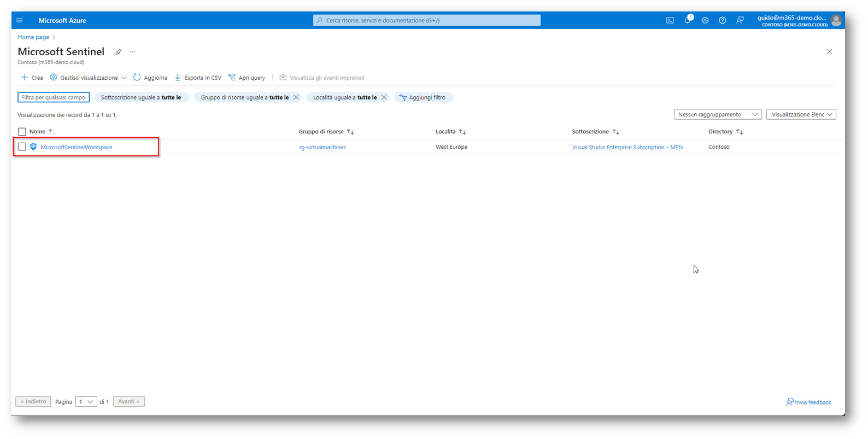This screenshot has width=868, height=439.
Task: Click the Microsoft Azure brand link
Action: 62,20
